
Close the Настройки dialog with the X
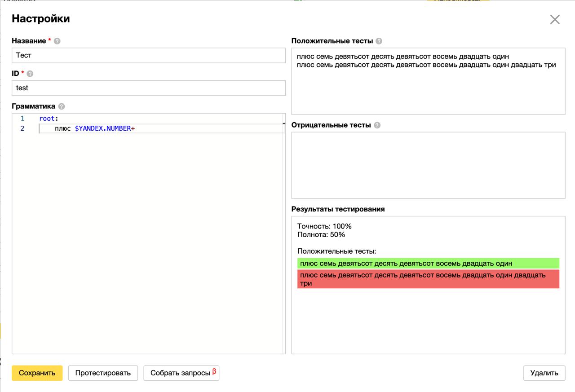555,19
